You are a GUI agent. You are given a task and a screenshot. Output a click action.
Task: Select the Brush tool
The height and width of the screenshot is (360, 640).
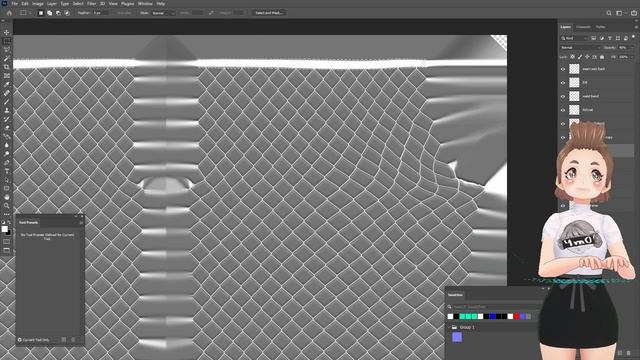pyautogui.click(x=7, y=102)
